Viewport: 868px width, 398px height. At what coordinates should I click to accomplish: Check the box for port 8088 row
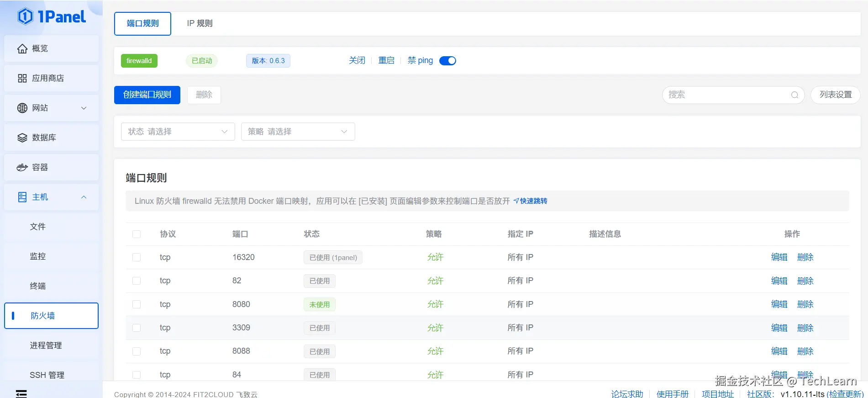tap(137, 351)
